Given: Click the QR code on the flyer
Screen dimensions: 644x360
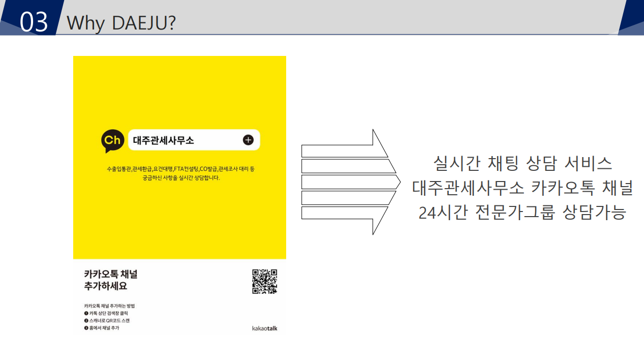Looking at the screenshot, I should click(265, 282).
